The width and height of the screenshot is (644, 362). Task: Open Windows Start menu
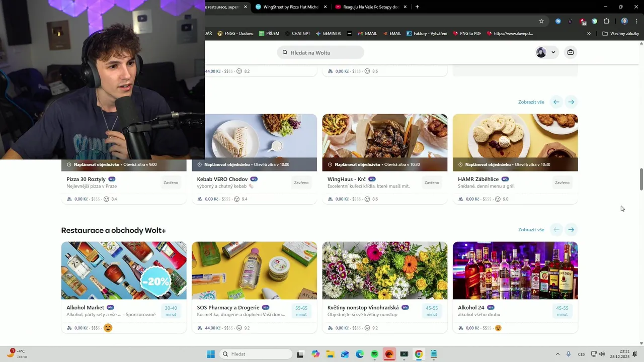point(211,354)
